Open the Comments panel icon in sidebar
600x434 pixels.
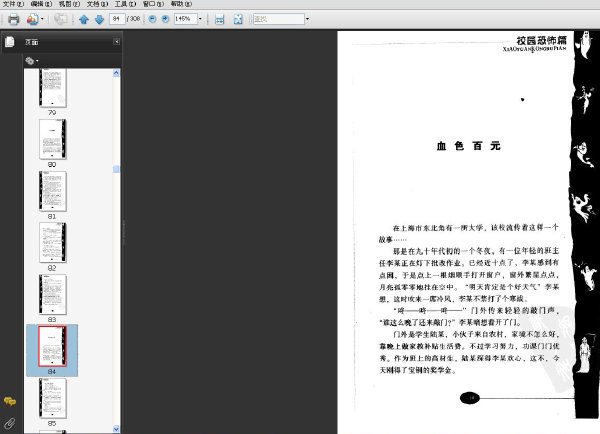coord(10,401)
